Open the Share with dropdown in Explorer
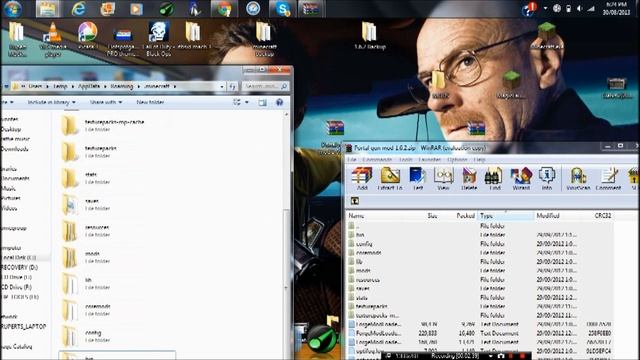 click(106, 102)
